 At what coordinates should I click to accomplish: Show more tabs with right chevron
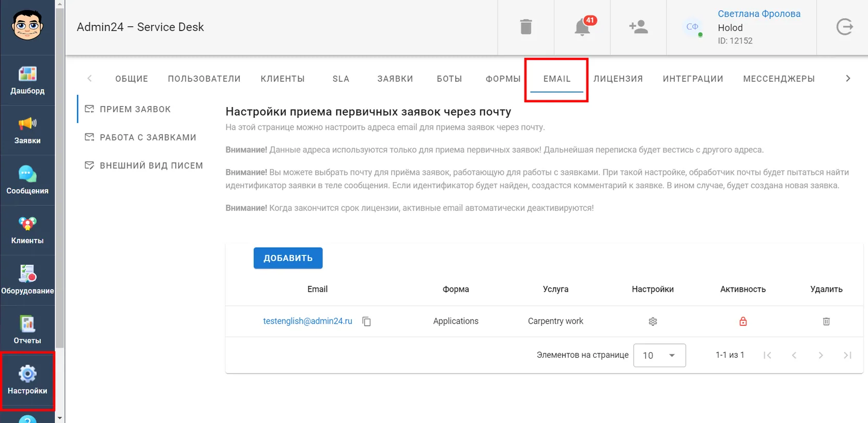pyautogui.click(x=848, y=79)
